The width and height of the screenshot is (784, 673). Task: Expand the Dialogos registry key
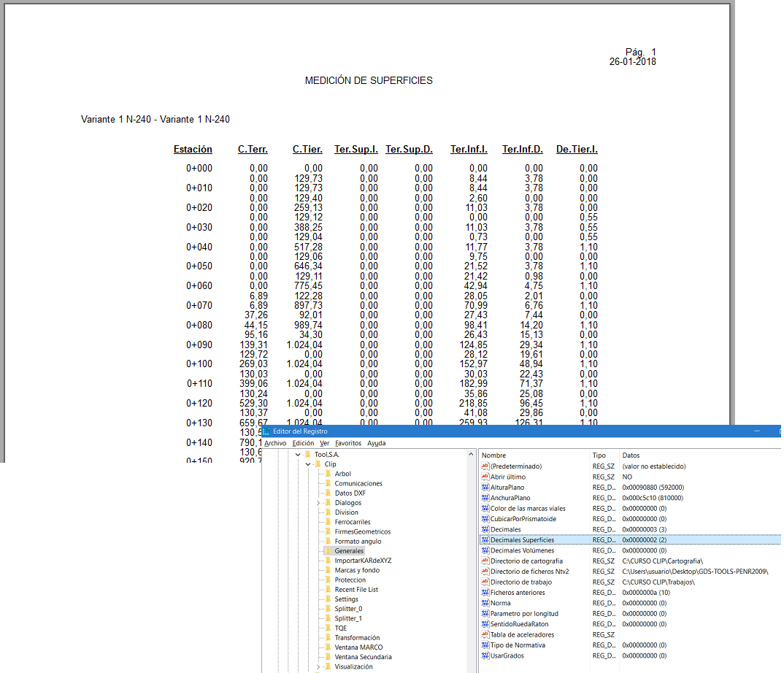318,503
